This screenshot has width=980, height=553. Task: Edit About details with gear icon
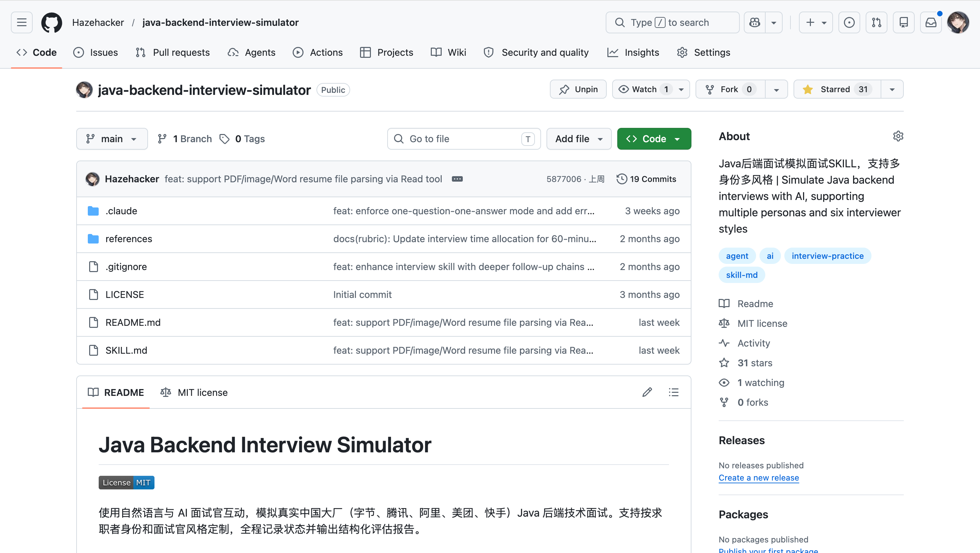898,136
